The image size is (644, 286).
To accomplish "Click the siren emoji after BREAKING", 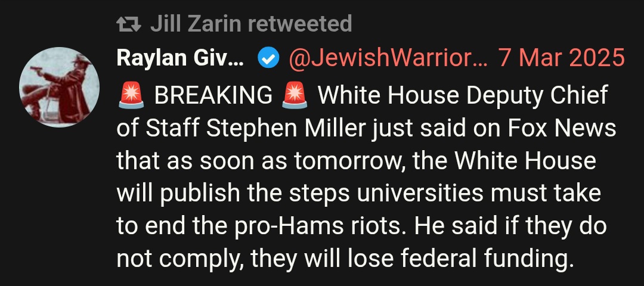I will (295, 95).
